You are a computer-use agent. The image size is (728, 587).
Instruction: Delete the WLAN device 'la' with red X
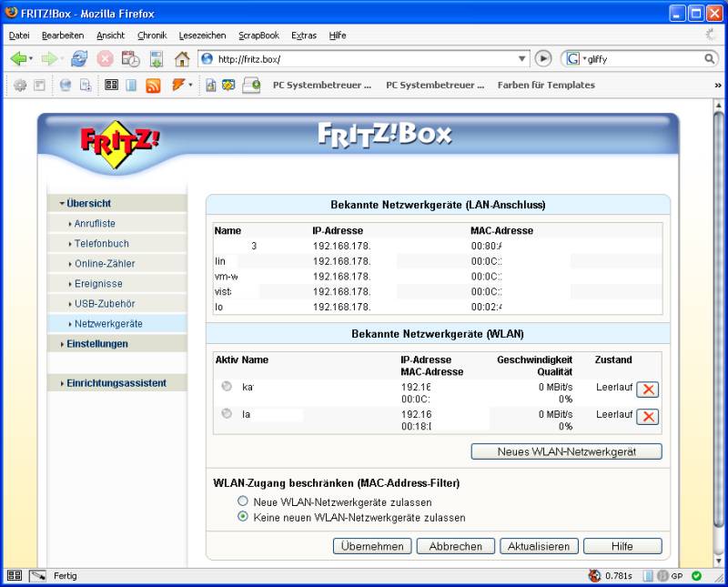[x=648, y=417]
